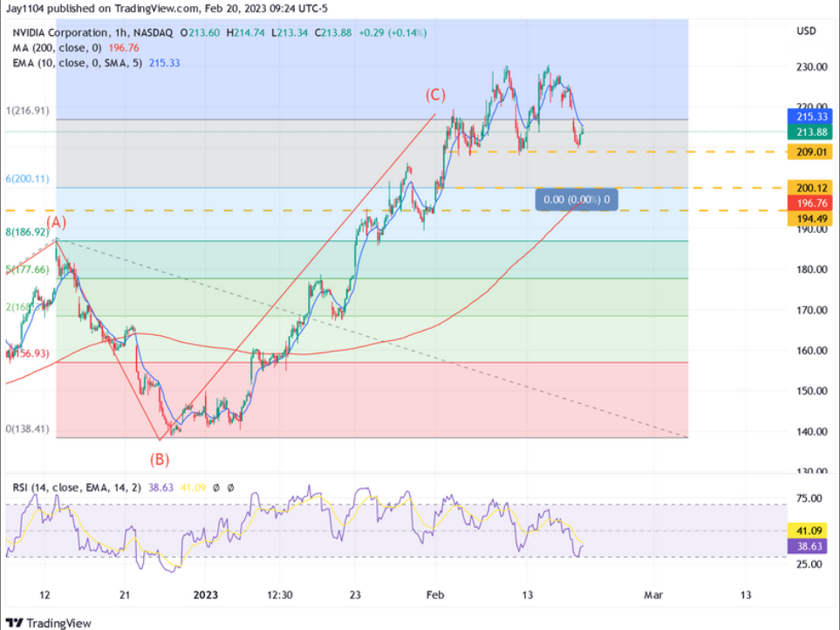Select the (C) wave label
This screenshot has width=840, height=630.
tap(435, 95)
